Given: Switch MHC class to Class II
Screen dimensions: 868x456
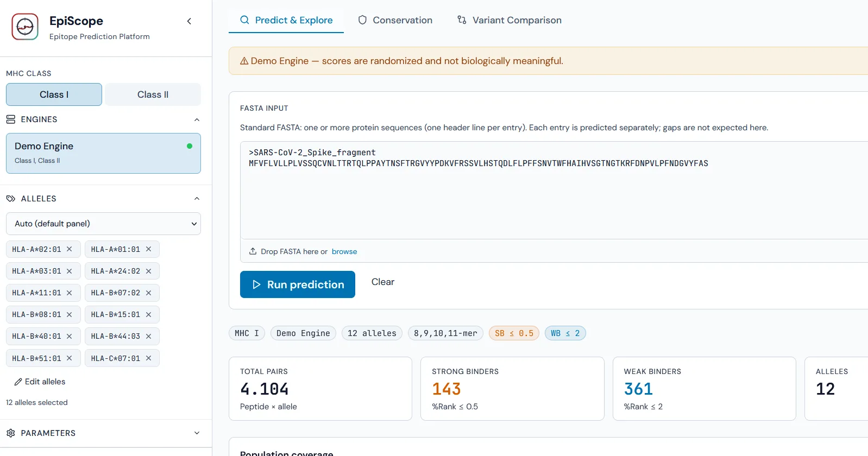Looking at the screenshot, I should (x=153, y=94).
